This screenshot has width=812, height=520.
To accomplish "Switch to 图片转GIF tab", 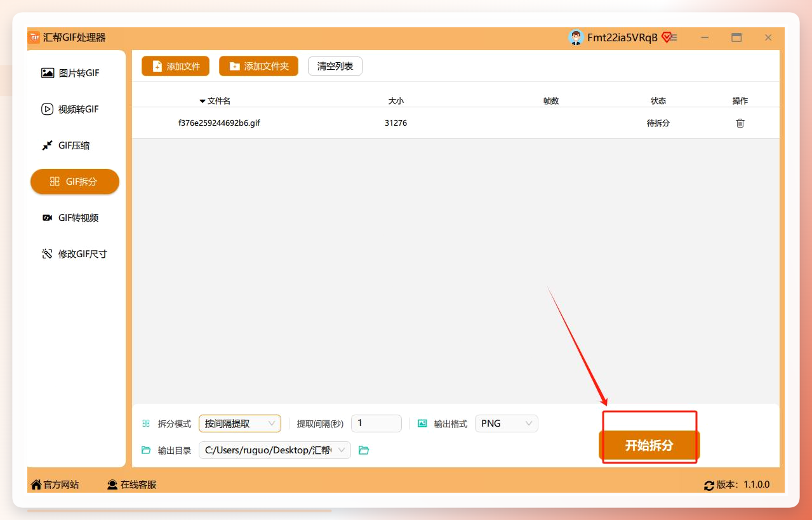I will coord(75,73).
